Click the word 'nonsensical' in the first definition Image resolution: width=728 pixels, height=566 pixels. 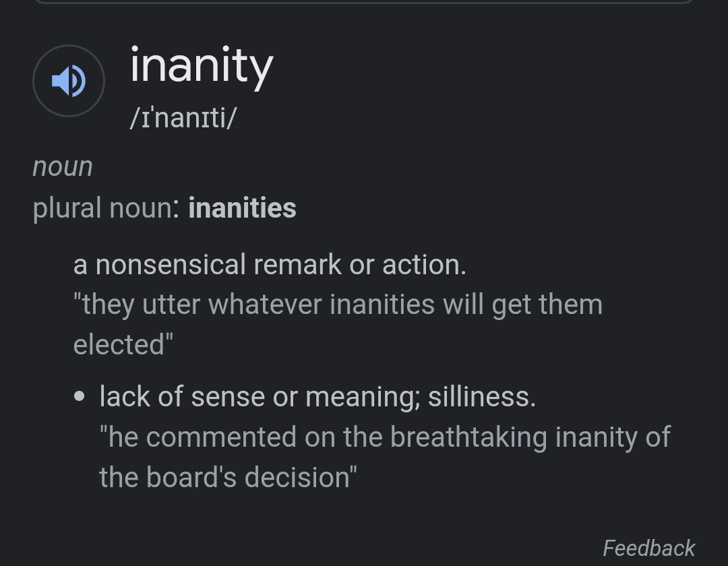pos(171,265)
